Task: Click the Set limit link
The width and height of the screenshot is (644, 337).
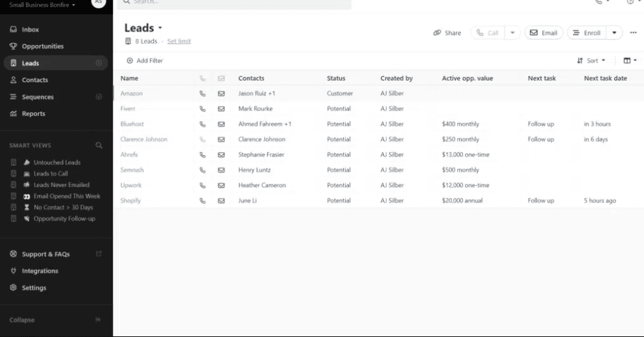Action: pos(179,41)
